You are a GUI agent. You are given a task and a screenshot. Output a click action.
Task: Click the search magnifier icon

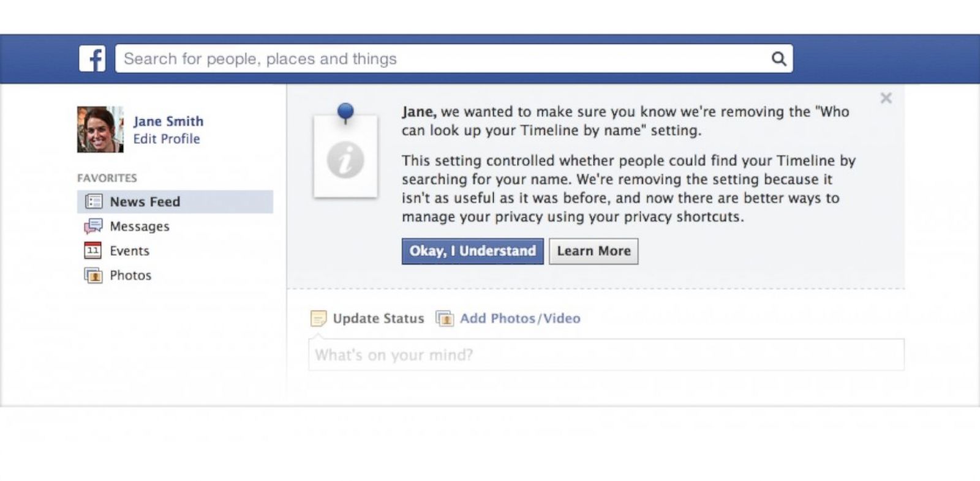click(778, 59)
